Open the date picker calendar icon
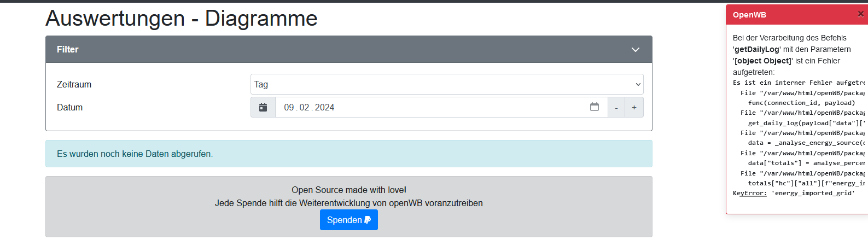The image size is (868, 240). point(595,107)
